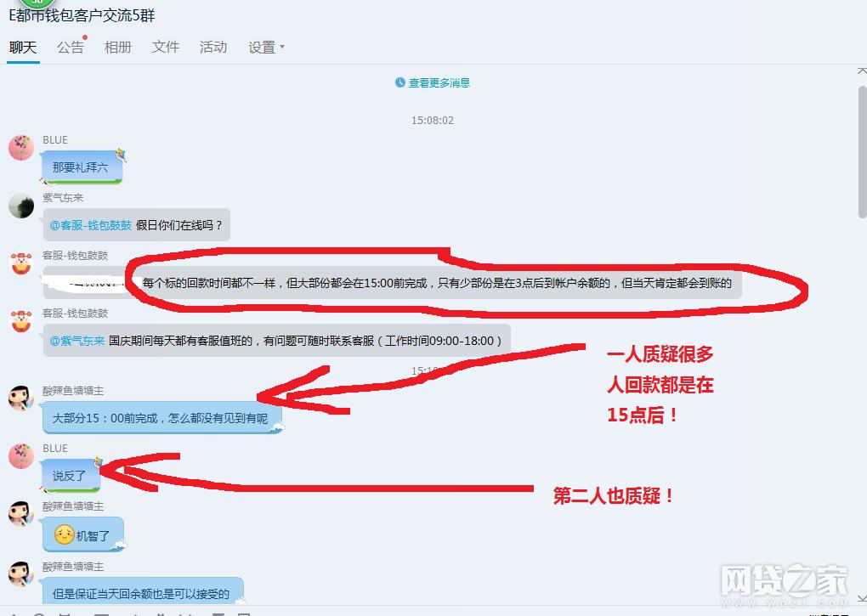
Task: Click 查看更多消息 link to load history
Action: click(x=439, y=83)
